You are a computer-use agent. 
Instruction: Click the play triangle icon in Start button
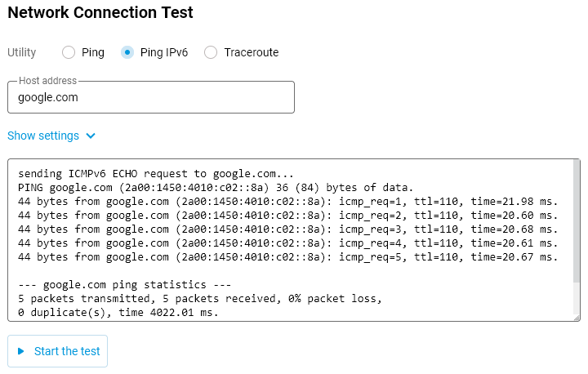pos(21,351)
